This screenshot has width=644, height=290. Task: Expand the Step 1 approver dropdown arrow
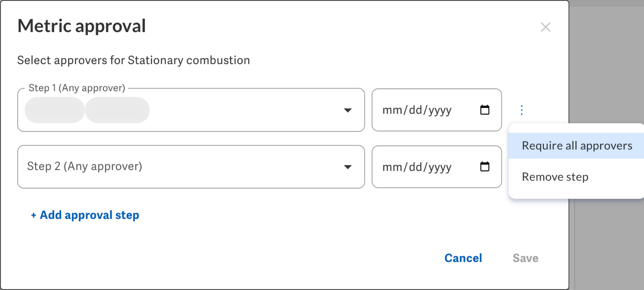[x=348, y=110]
